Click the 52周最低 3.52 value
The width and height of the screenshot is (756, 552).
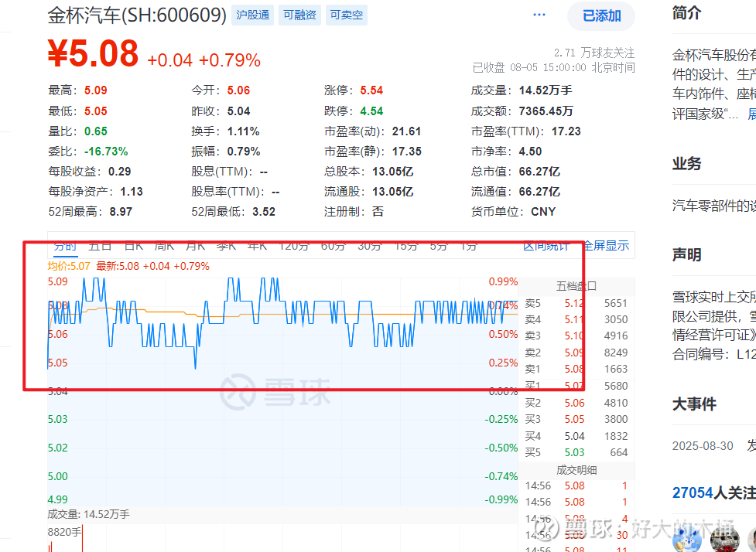[264, 212]
